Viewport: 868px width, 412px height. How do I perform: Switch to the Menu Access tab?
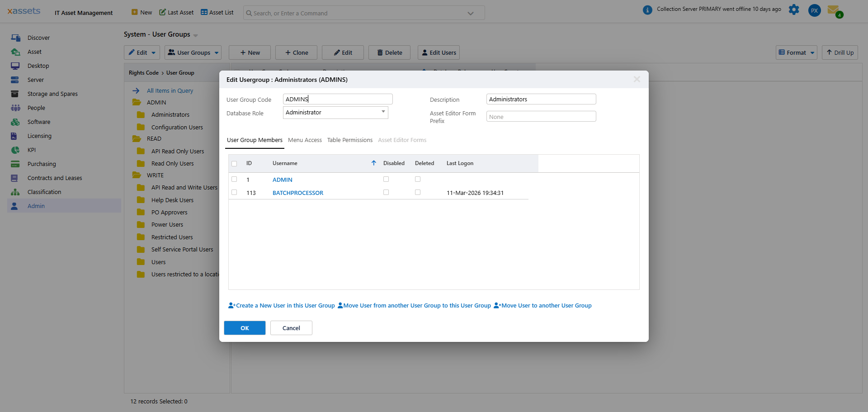[305, 140]
